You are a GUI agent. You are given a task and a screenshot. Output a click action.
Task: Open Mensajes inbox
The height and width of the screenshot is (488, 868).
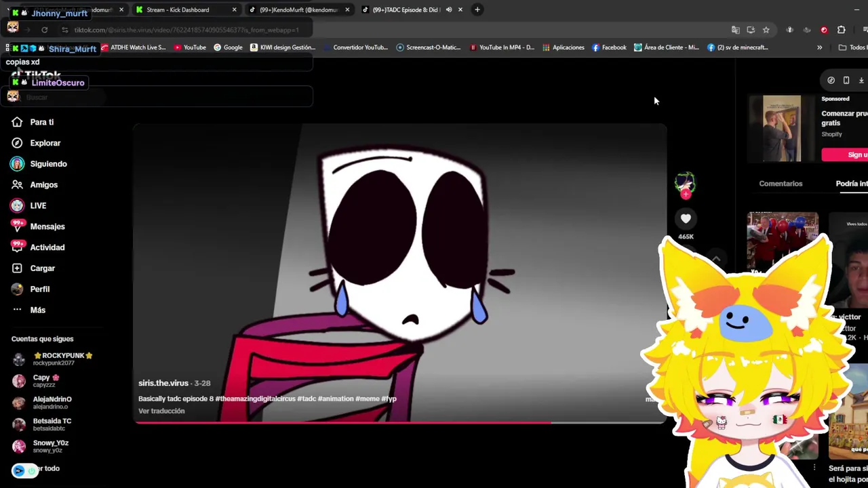pyautogui.click(x=38, y=226)
